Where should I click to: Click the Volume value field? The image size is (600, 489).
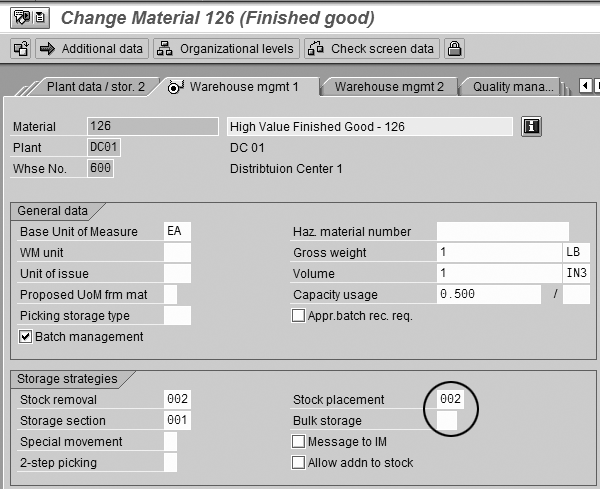[x=499, y=274]
